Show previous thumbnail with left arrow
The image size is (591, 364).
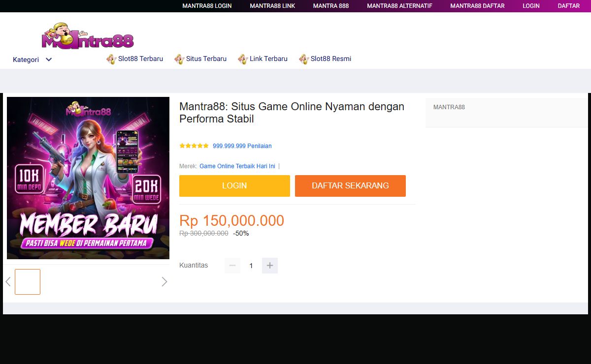[x=8, y=282]
